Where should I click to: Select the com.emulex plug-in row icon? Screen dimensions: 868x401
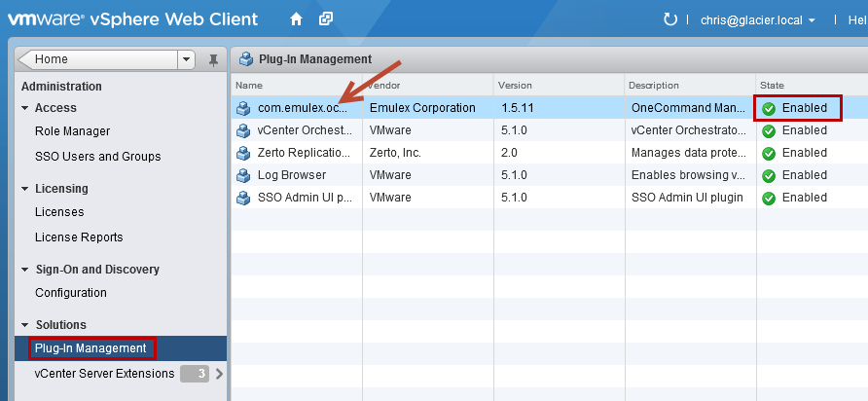(x=243, y=108)
